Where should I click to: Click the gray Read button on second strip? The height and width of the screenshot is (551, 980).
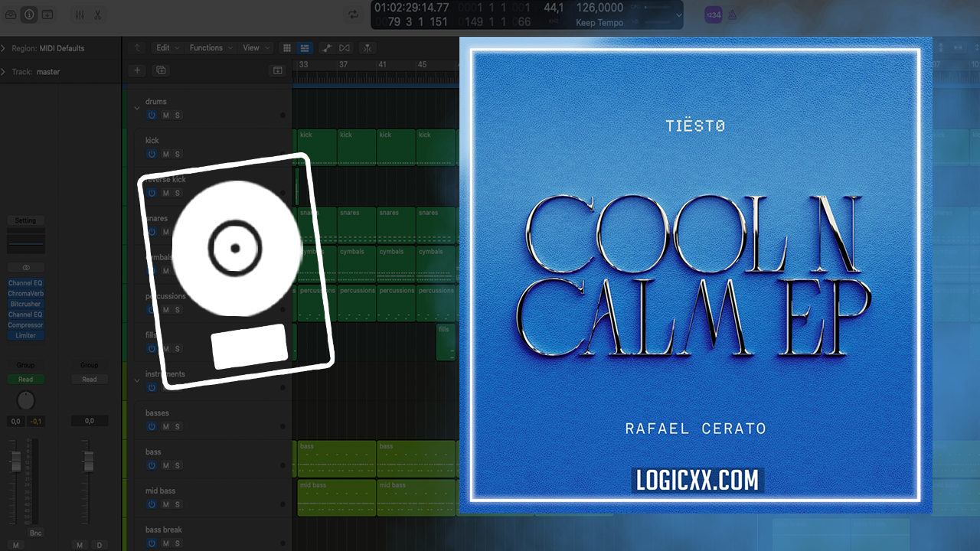(x=90, y=380)
